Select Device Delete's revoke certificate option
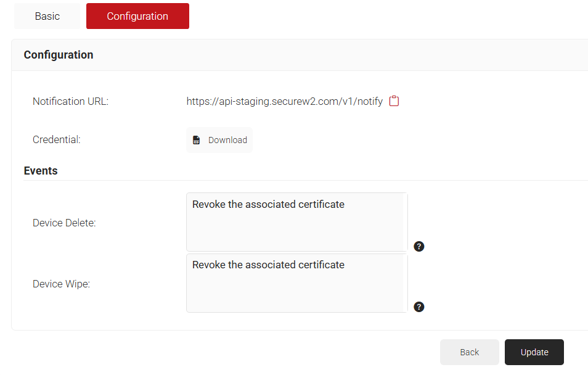Image resolution: width=588 pixels, height=375 pixels. coord(268,204)
